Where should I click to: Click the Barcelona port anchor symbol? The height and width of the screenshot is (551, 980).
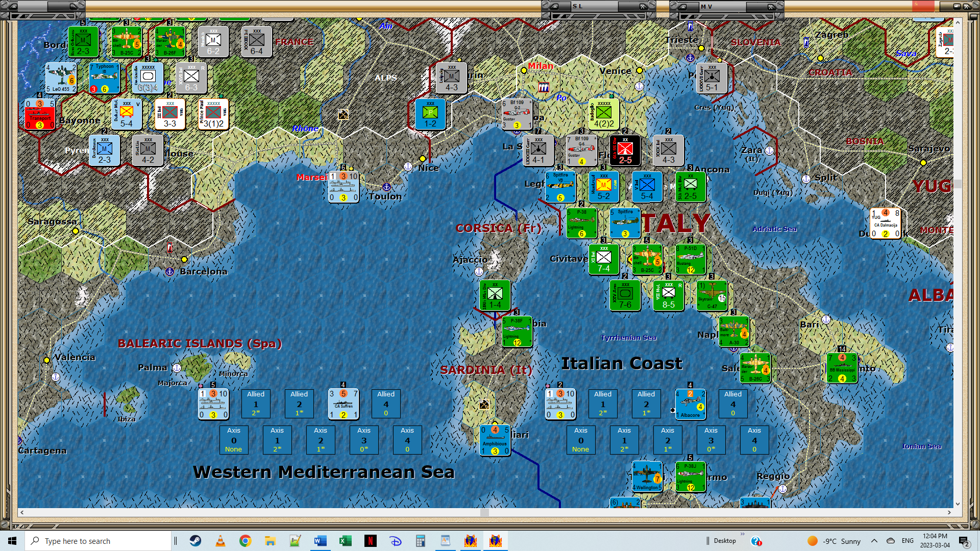pyautogui.click(x=170, y=271)
